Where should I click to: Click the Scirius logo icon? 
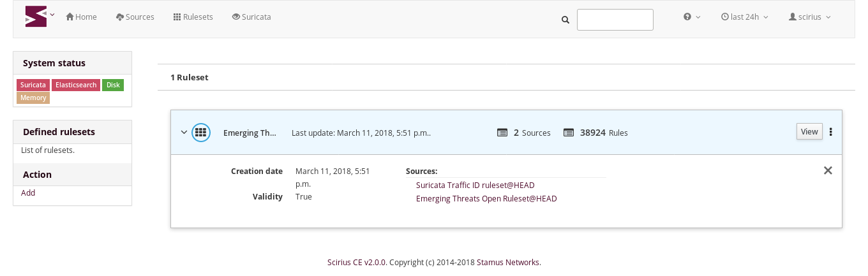click(36, 17)
